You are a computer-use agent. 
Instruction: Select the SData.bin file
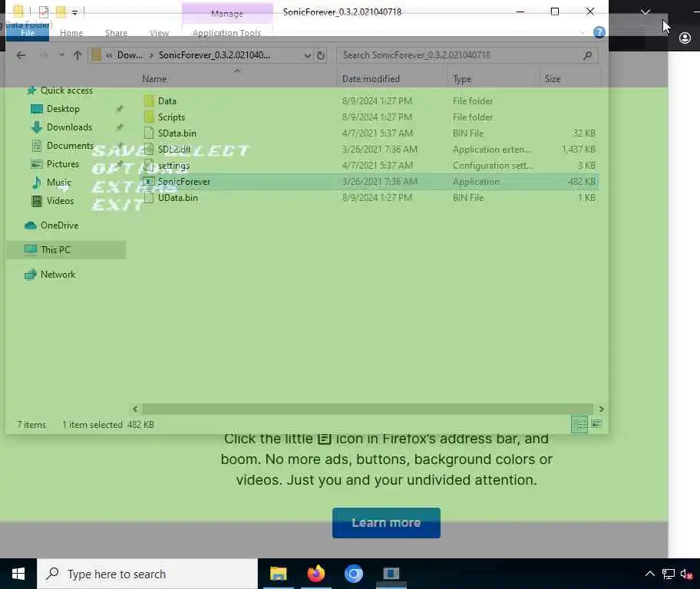177,133
